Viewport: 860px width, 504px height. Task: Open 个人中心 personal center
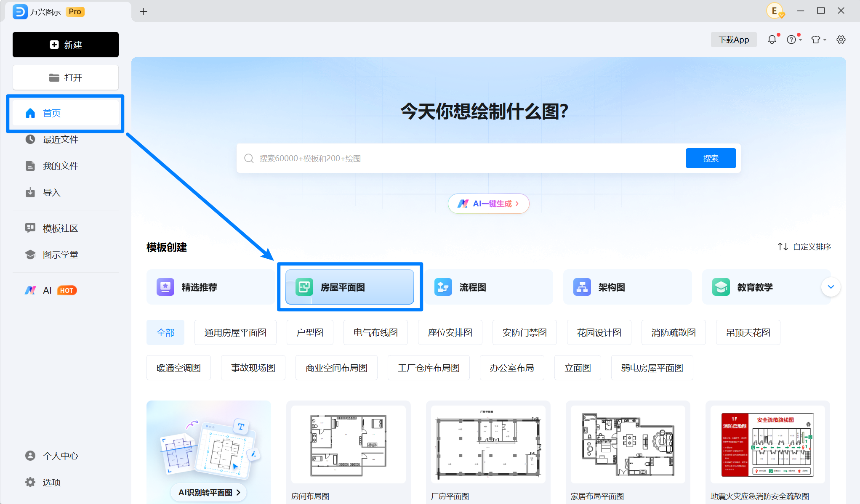click(66, 456)
